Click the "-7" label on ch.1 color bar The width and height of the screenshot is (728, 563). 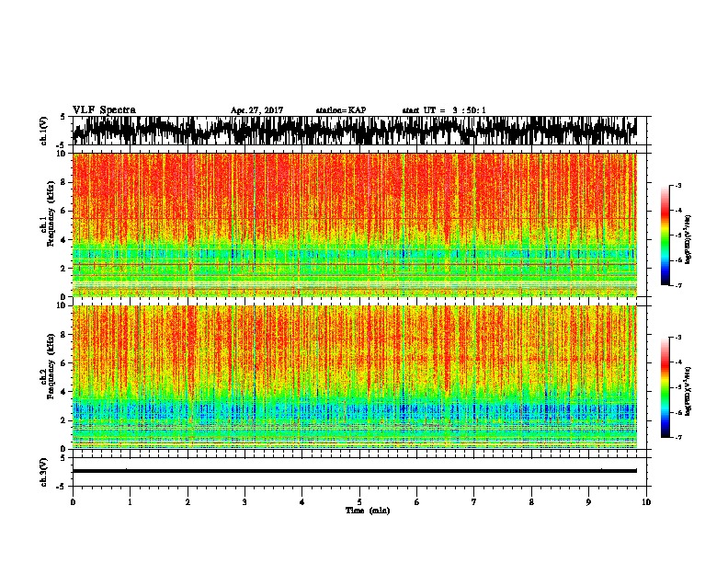click(677, 285)
